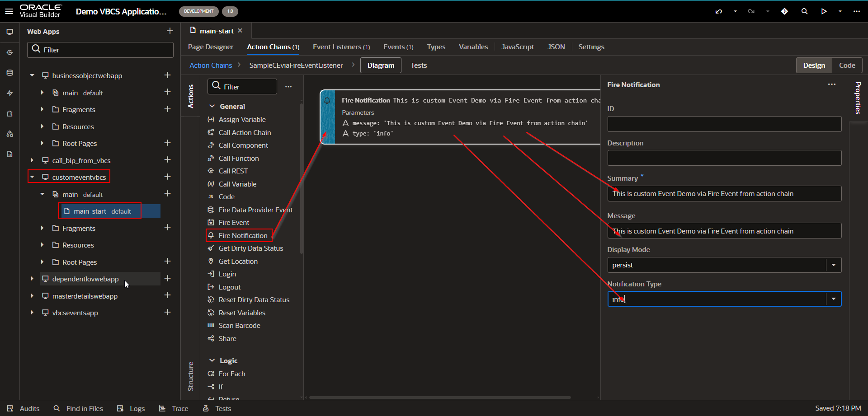The image size is (868, 416).
Task: Open Business Objects icon in the navigator rail
Action: coord(9,73)
